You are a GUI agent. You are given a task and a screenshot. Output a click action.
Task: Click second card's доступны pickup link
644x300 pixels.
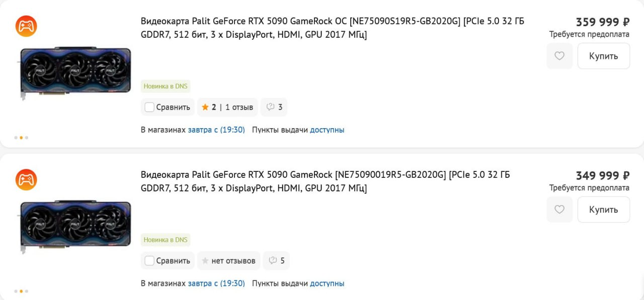click(327, 283)
